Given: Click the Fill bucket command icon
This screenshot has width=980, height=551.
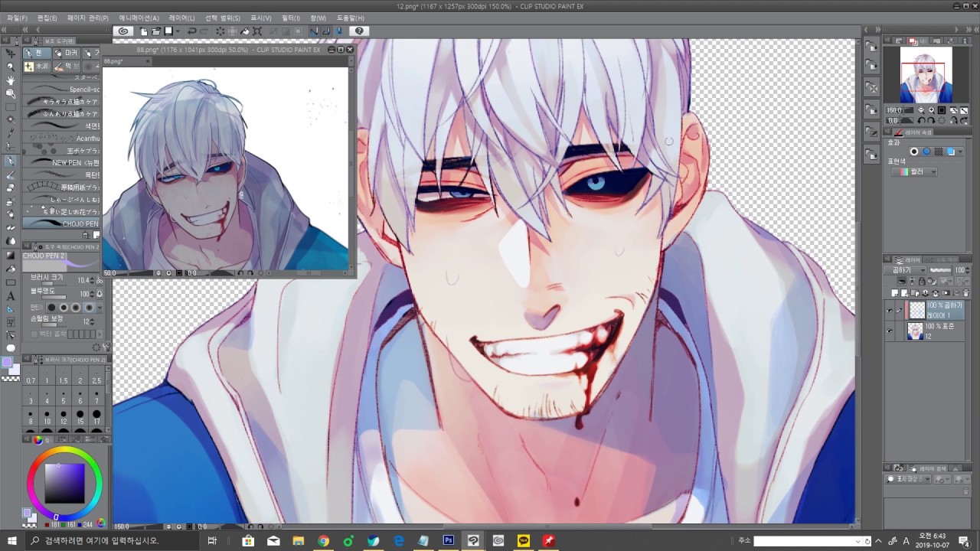Looking at the screenshot, I should point(246,31).
